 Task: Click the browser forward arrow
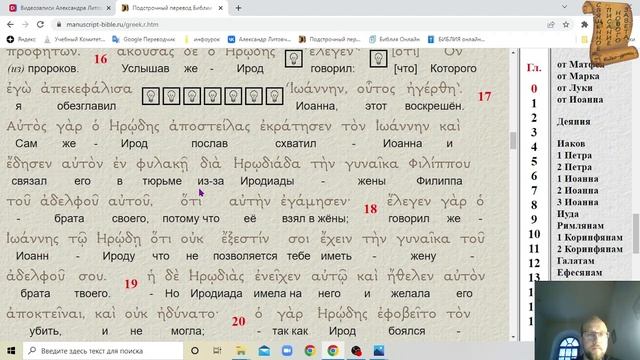click(25, 24)
